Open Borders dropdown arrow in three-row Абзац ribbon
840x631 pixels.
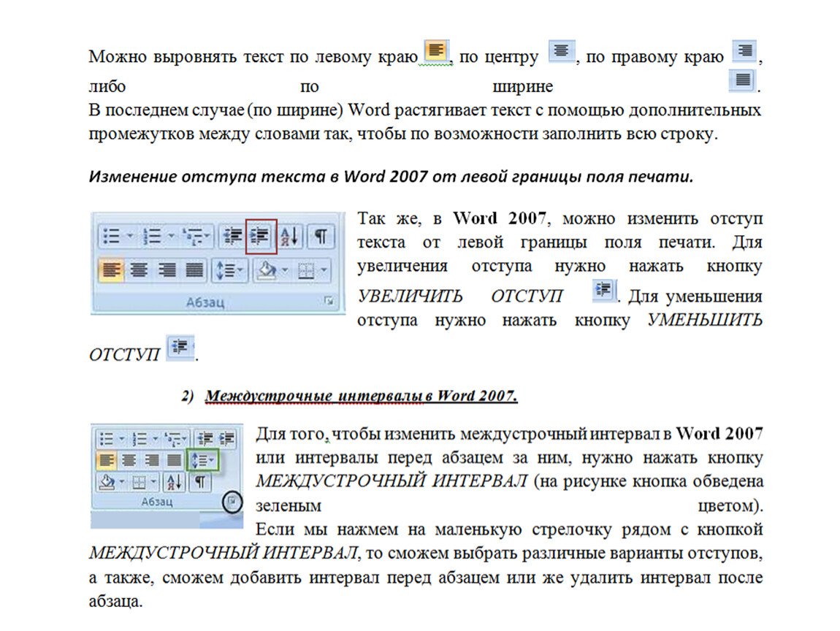153,483
